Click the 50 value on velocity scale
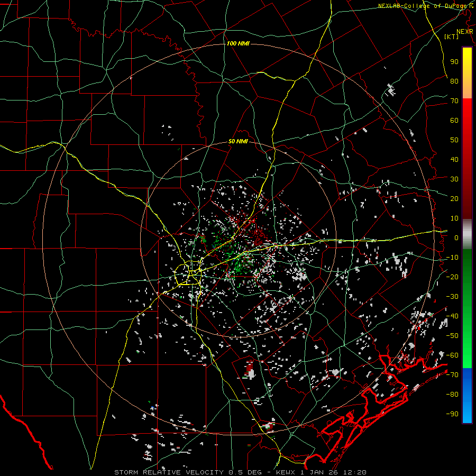This screenshot has width=476, height=476. click(x=454, y=140)
